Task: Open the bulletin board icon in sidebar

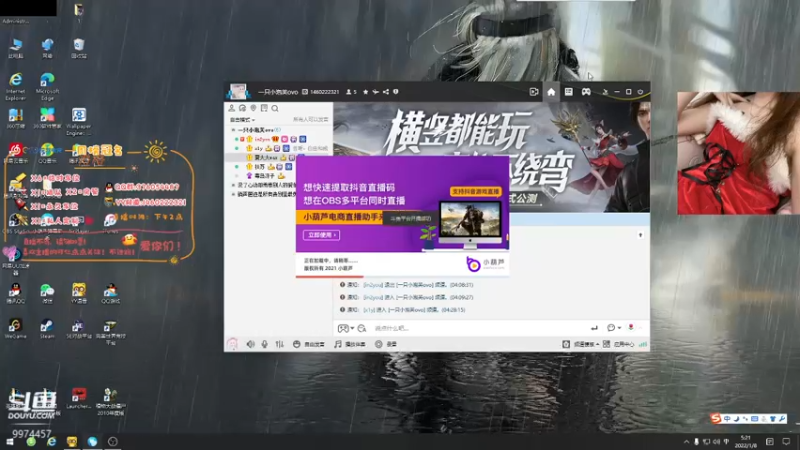Action: 264,108
